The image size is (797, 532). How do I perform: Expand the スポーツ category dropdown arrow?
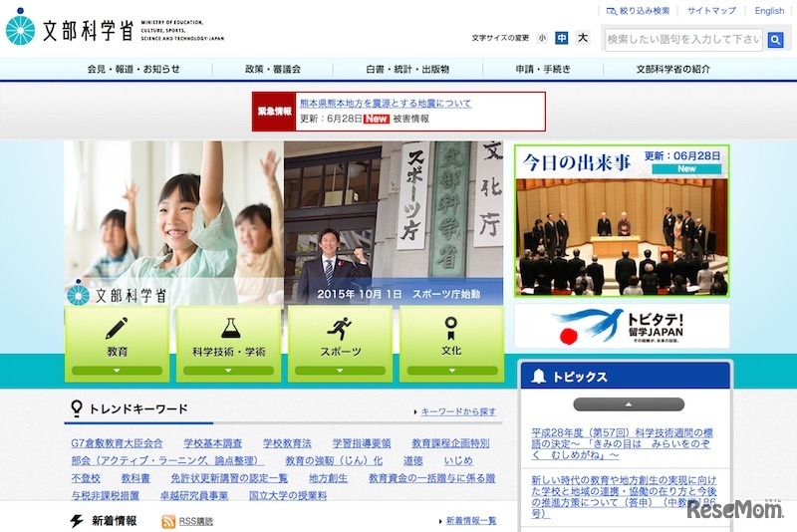[x=340, y=371]
